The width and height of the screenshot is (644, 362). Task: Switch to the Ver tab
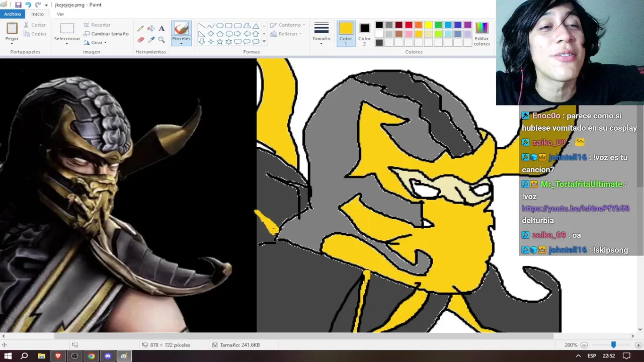click(60, 14)
